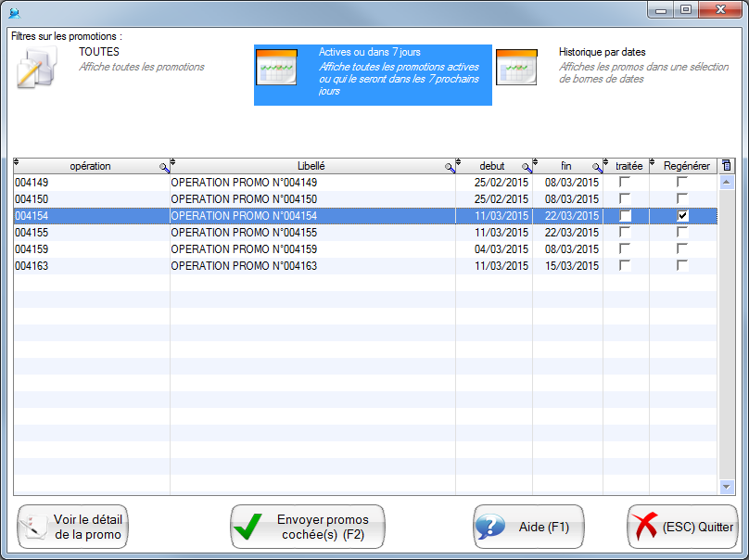Viewport: 749px width, 560px height.
Task: Switch to the TOUTES filter label
Action: point(98,53)
